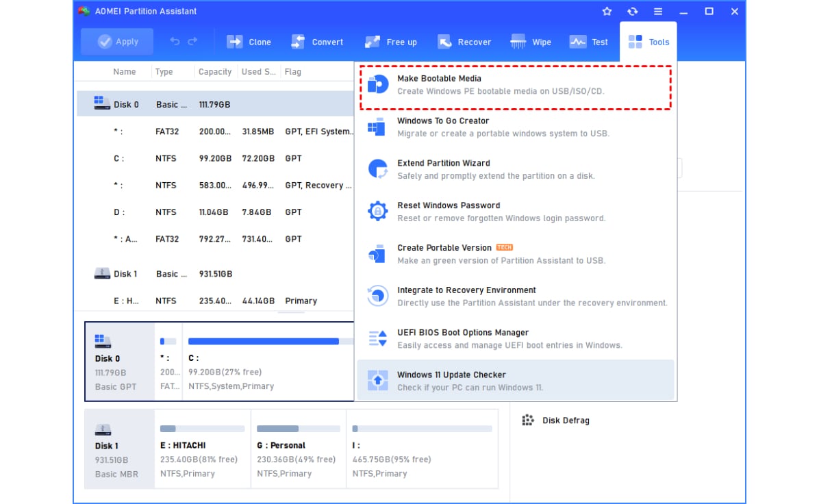Click the redo arrow icon
Image resolution: width=819 pixels, height=504 pixels.
192,41
